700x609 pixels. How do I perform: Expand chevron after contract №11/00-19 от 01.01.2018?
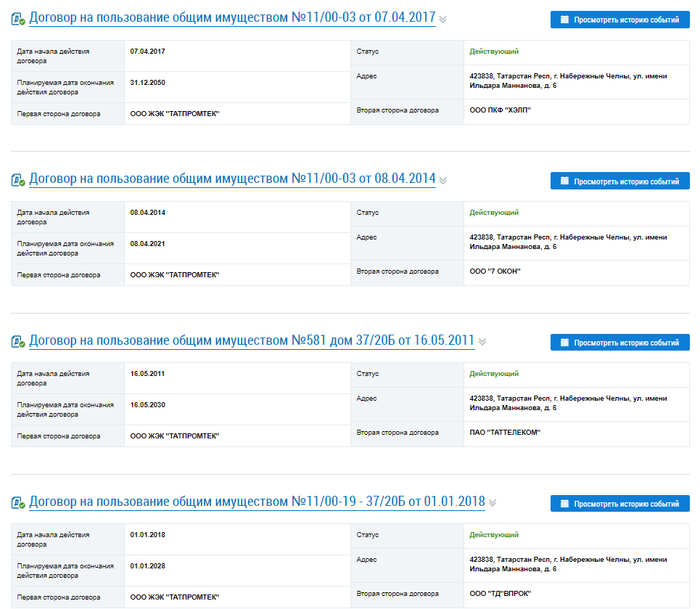click(493, 502)
